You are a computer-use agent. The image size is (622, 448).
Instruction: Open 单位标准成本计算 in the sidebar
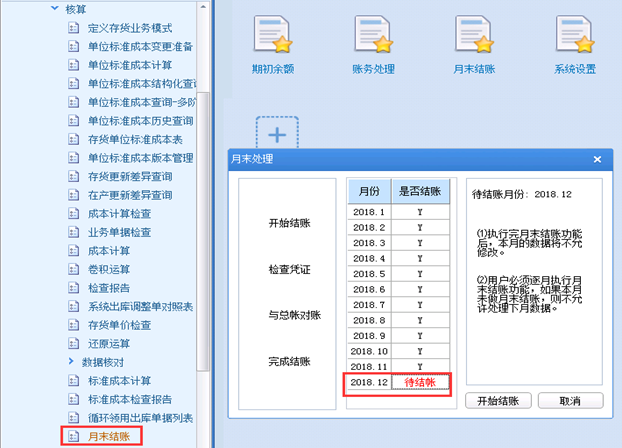(x=132, y=65)
